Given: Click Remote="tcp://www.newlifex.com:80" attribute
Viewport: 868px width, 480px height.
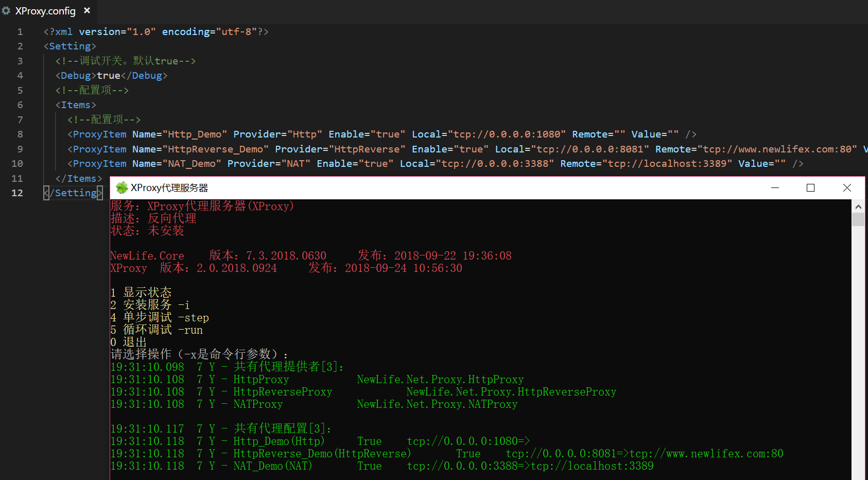Looking at the screenshot, I should click(756, 149).
